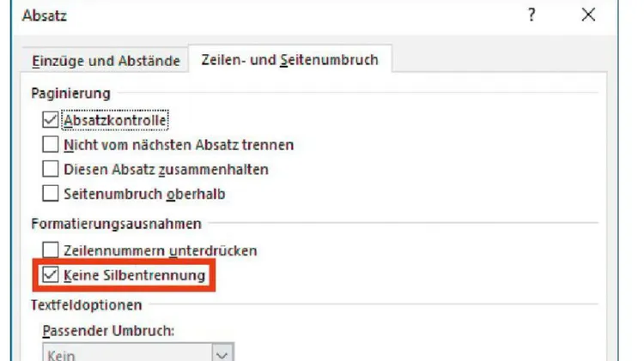Disable the Keine Silbentrennung checkbox
The image size is (644, 361).
[50, 274]
